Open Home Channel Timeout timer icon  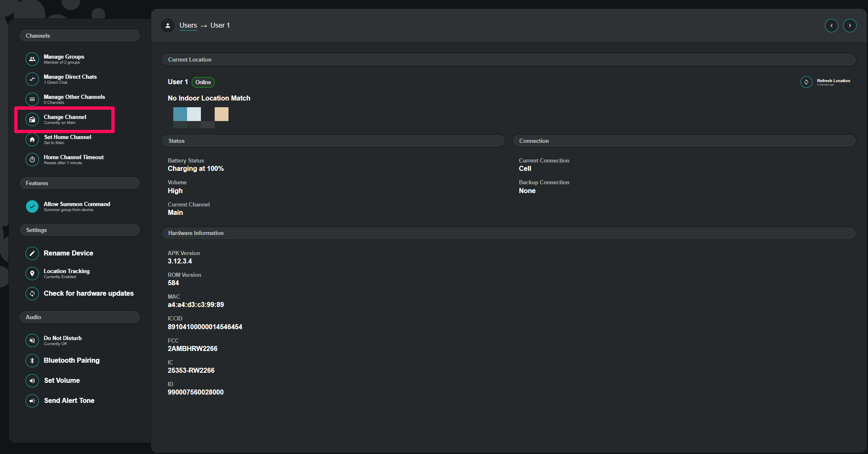point(32,160)
